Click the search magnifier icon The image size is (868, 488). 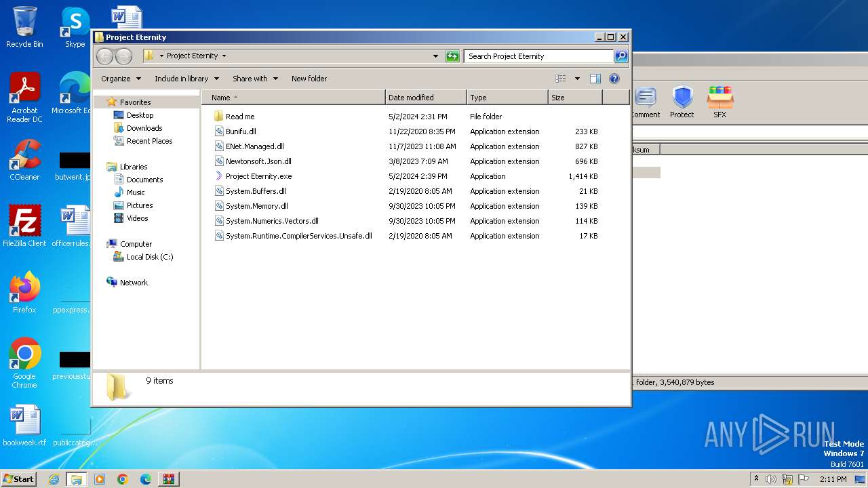[620, 56]
